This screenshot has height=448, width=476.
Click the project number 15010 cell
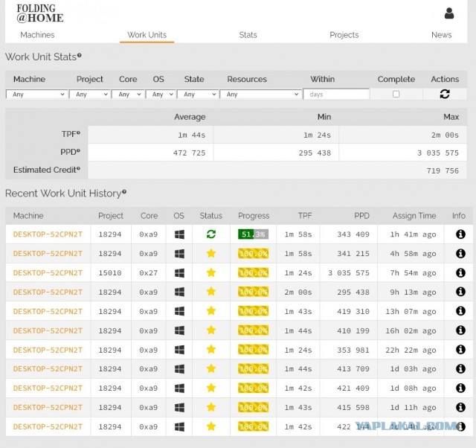coord(110,273)
